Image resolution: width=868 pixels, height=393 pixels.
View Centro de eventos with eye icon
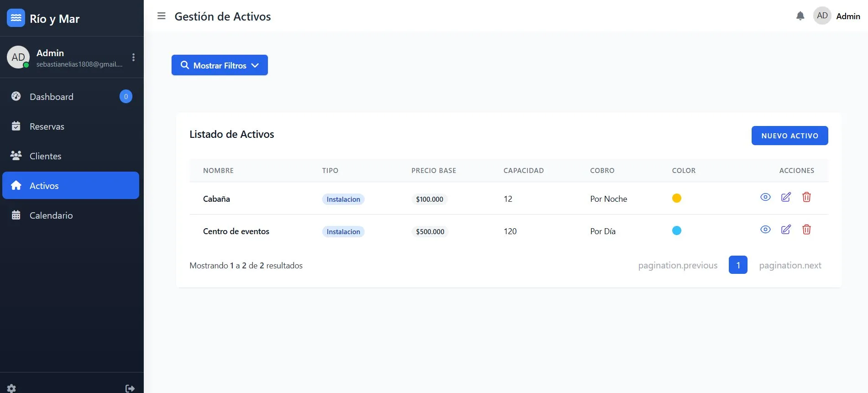pyautogui.click(x=765, y=229)
